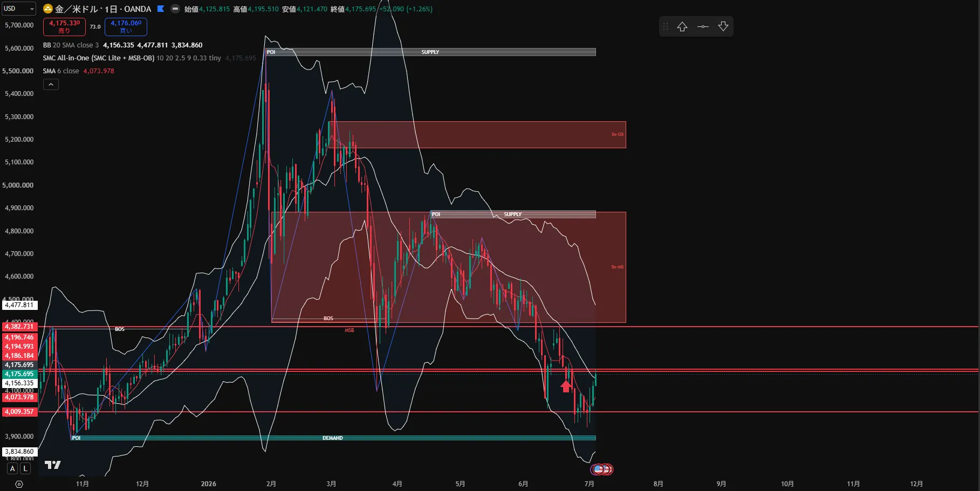
Task: Click the down arrow drawing tool
Action: tap(723, 26)
